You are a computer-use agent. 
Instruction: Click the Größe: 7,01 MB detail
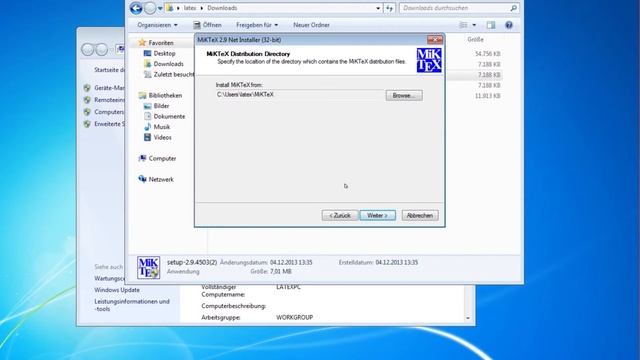pyautogui.click(x=271, y=271)
